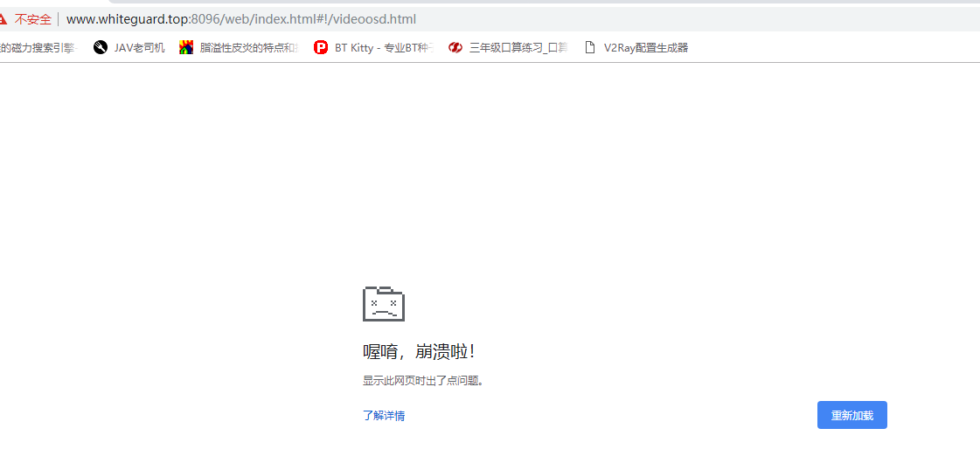This screenshot has width=980, height=470.
Task: Open the BT Kitty bookmark
Action: (x=374, y=47)
